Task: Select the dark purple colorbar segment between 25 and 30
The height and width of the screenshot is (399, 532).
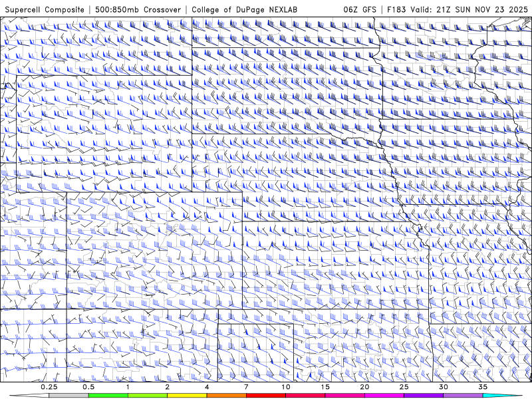Action: tap(424, 396)
